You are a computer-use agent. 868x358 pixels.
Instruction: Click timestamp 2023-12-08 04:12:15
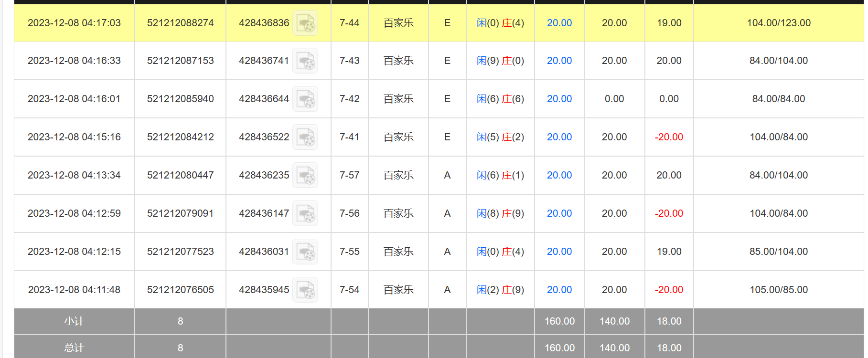pos(74,252)
